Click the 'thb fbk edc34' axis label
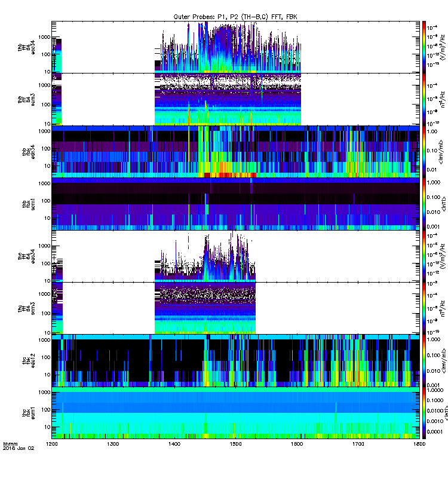Viewport: 448px width, 478px height. (x=28, y=152)
